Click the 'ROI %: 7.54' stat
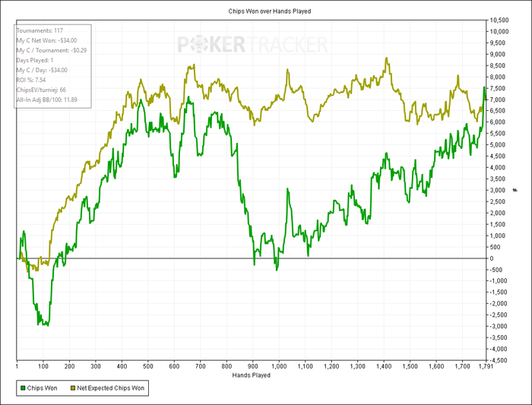The width and height of the screenshot is (532, 405). (31, 80)
